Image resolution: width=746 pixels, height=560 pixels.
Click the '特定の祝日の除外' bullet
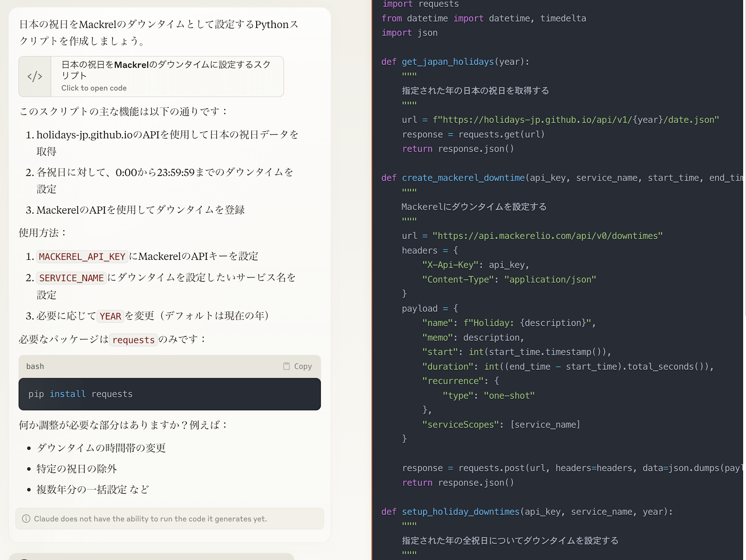pos(77,469)
